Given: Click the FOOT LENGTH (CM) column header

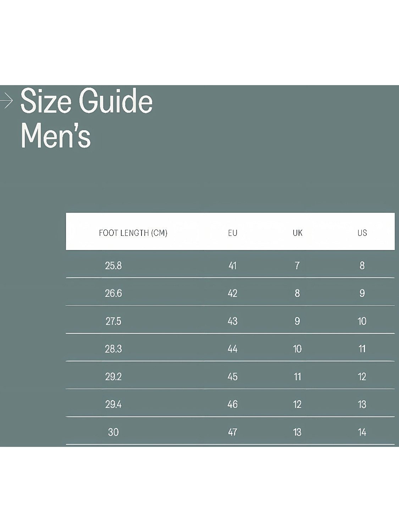Looking at the screenshot, I should (133, 233).
